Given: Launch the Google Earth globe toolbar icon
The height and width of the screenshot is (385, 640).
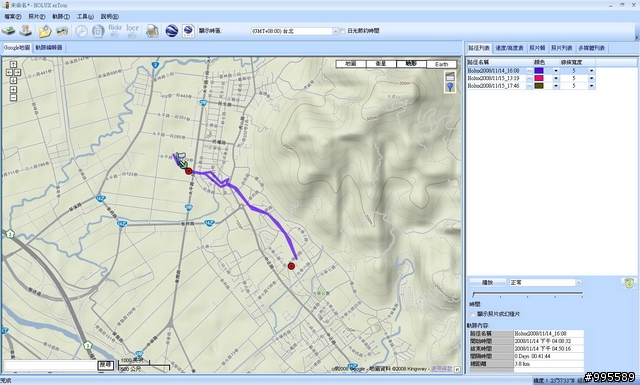Looking at the screenshot, I should [x=171, y=31].
